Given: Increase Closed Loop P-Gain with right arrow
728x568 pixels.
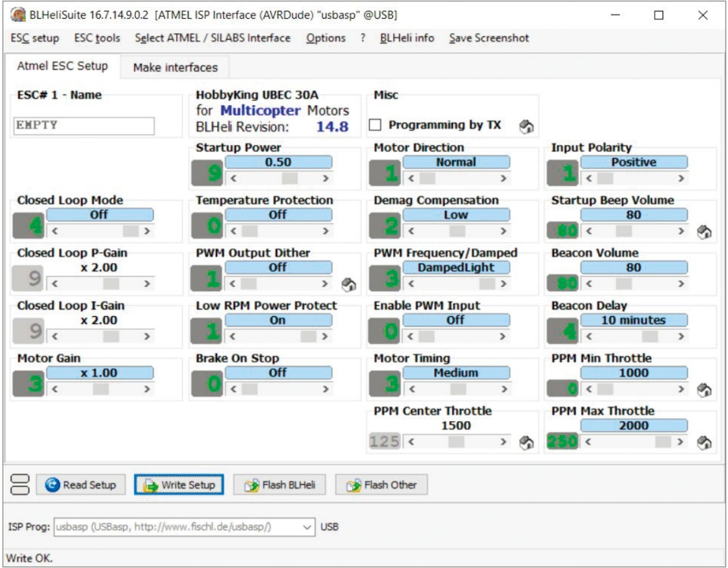Looking at the screenshot, I should tap(147, 284).
